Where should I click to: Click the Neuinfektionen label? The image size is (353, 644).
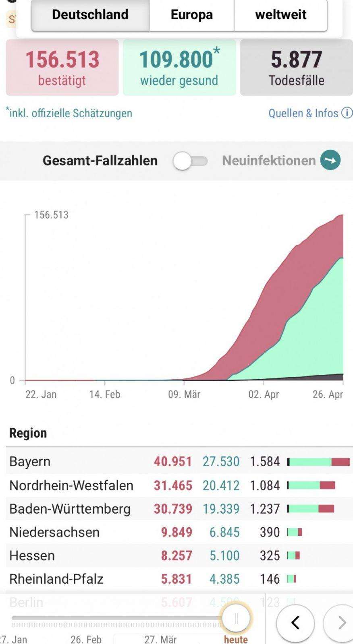click(269, 161)
